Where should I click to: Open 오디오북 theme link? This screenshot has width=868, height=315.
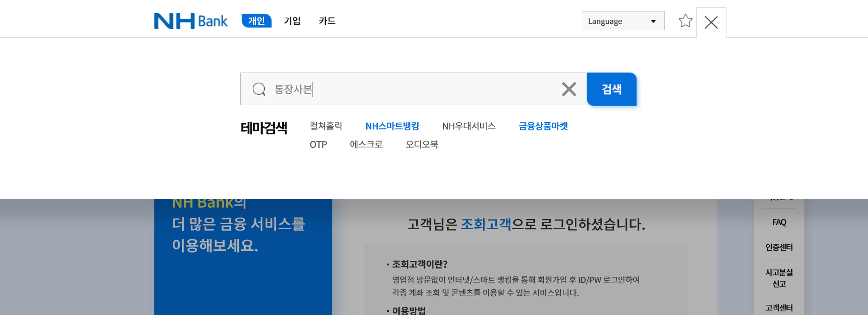point(422,144)
